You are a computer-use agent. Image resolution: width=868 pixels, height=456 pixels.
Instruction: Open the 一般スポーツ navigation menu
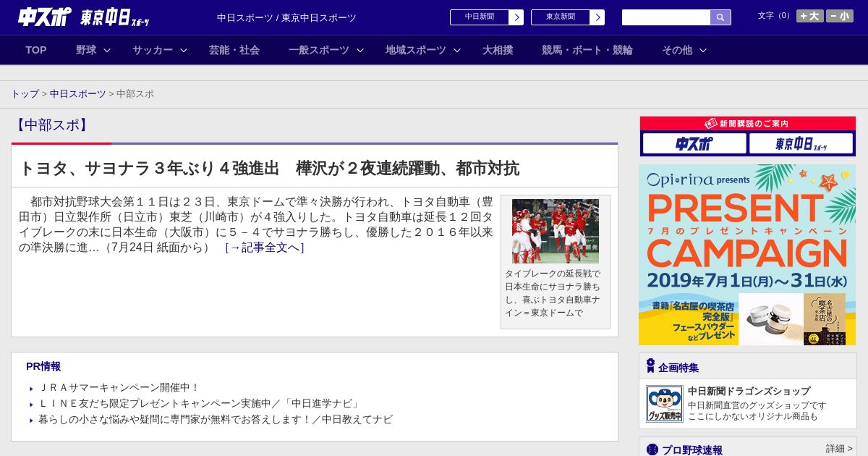[x=319, y=50]
